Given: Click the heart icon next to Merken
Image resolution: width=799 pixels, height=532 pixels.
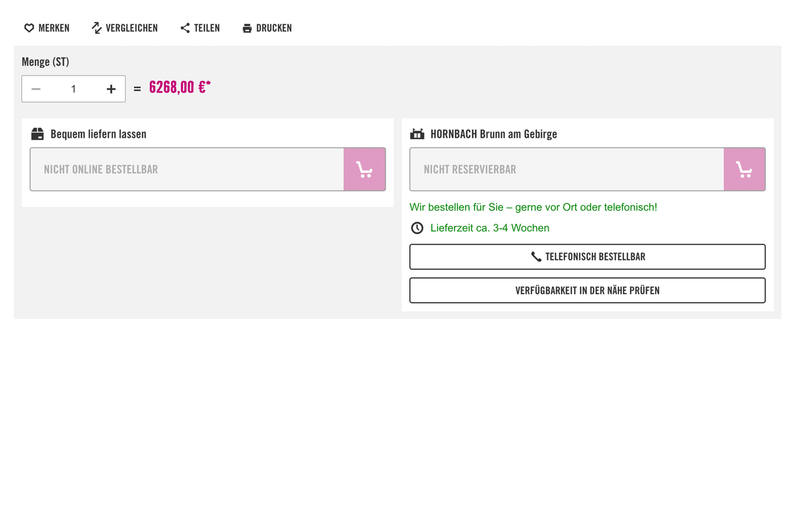Looking at the screenshot, I should (x=29, y=28).
